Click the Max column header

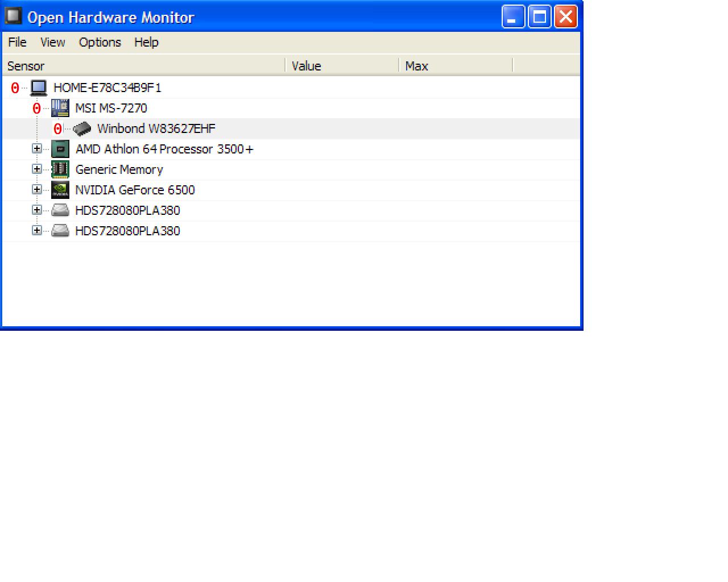tap(456, 66)
